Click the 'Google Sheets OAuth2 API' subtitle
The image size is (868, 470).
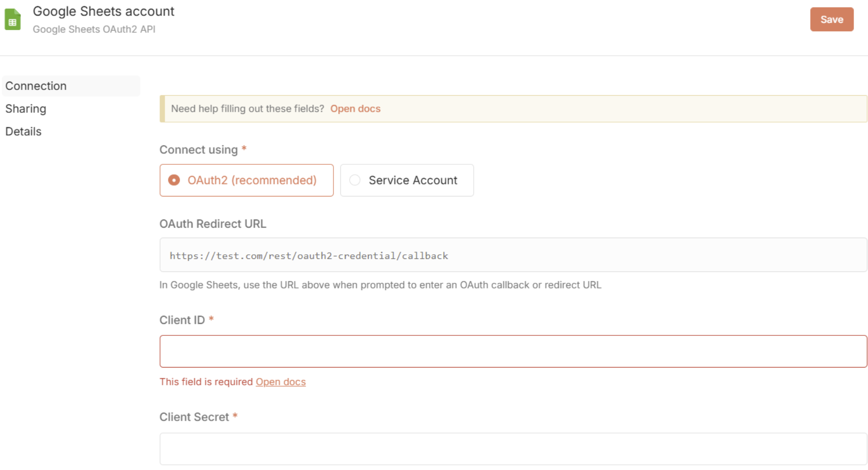click(x=94, y=29)
